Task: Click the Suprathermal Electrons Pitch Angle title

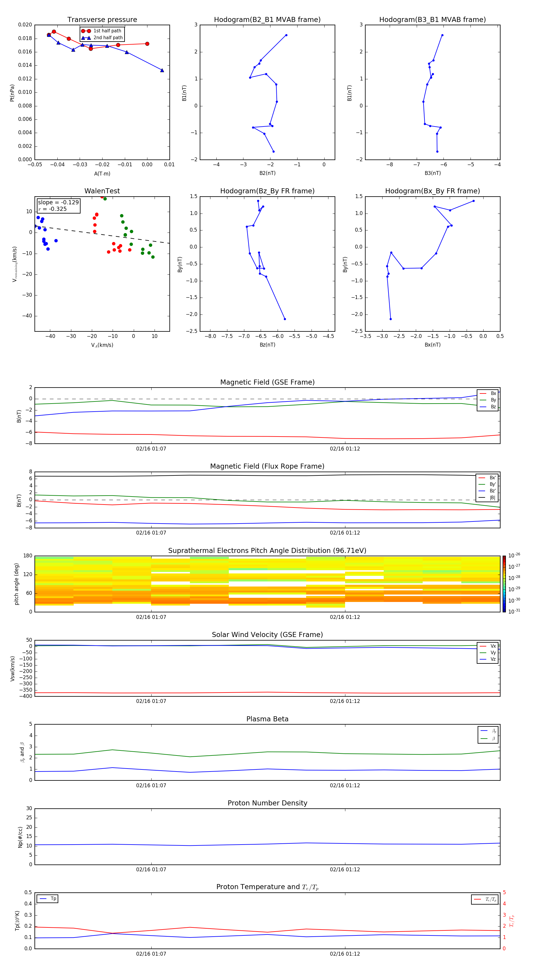Action: [267, 551]
